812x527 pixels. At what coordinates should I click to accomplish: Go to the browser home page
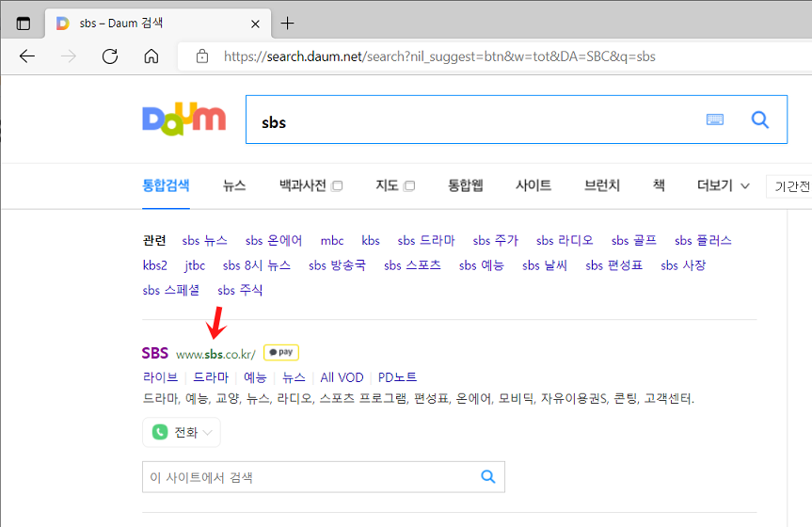[151, 56]
